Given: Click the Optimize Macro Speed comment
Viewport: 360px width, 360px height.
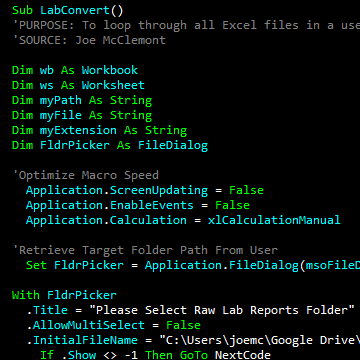Looking at the screenshot, I should [x=86, y=175].
